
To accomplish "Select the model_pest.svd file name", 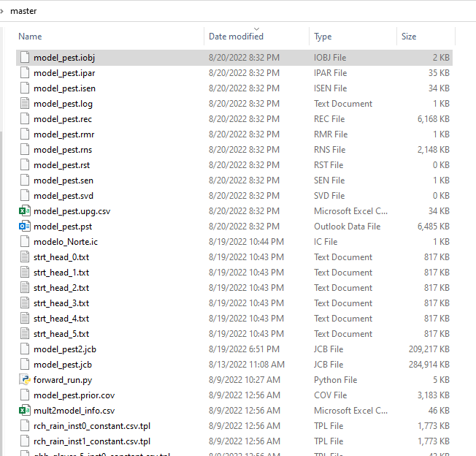I will coord(63,196).
